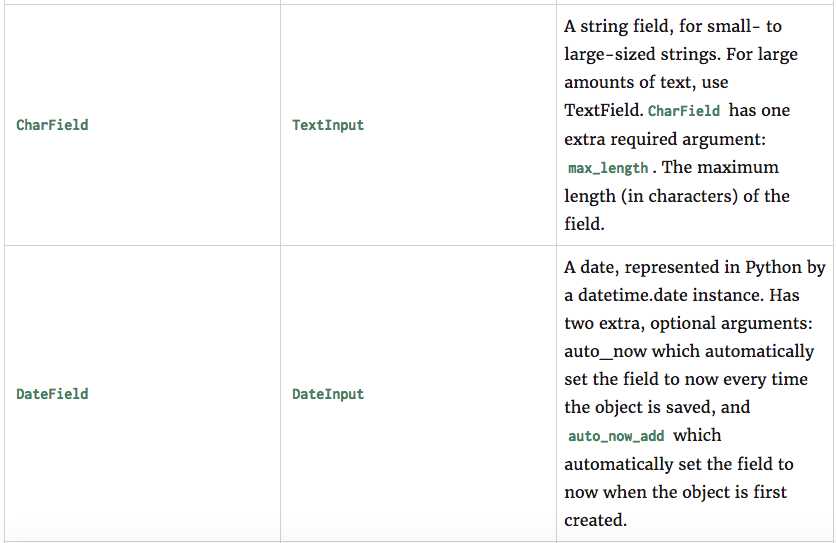Click the DateField code label
The height and width of the screenshot is (543, 837).
(x=52, y=394)
